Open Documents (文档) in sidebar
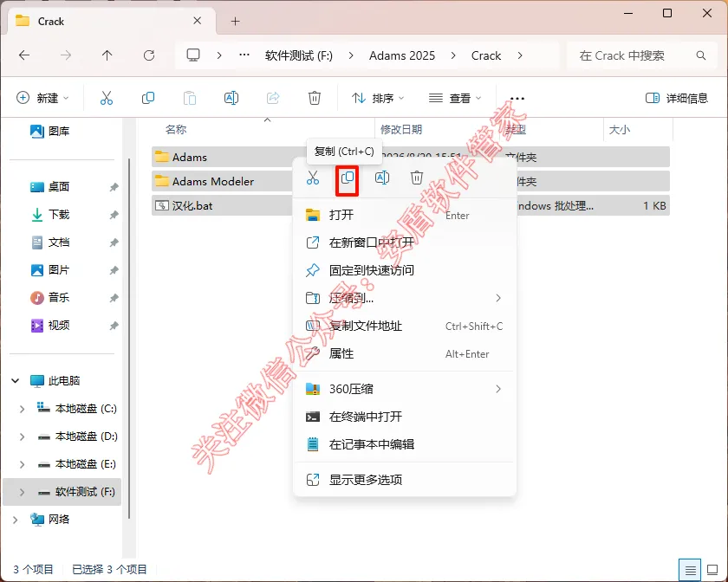This screenshot has height=582, width=728. tap(49, 242)
